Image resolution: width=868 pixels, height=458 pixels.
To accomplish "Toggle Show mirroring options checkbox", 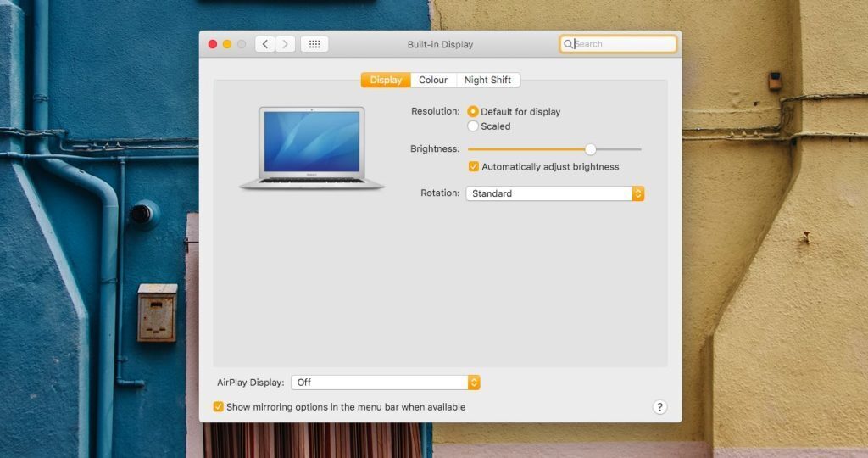I will [x=218, y=406].
